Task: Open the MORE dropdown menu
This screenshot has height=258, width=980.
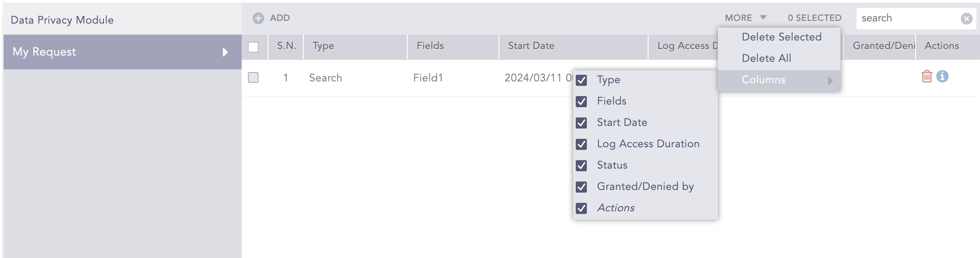Action: pyautogui.click(x=745, y=18)
